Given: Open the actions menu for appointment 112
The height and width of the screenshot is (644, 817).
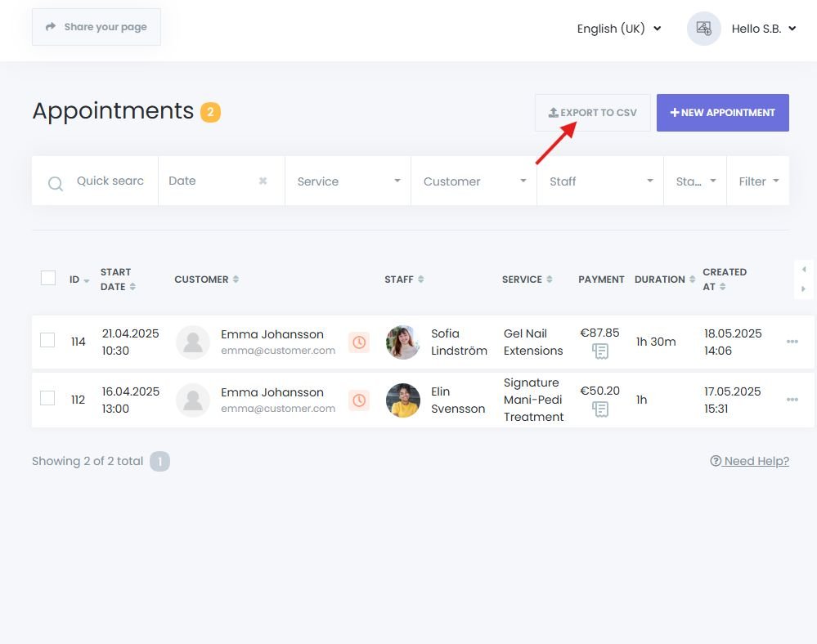Looking at the screenshot, I should tap(792, 400).
